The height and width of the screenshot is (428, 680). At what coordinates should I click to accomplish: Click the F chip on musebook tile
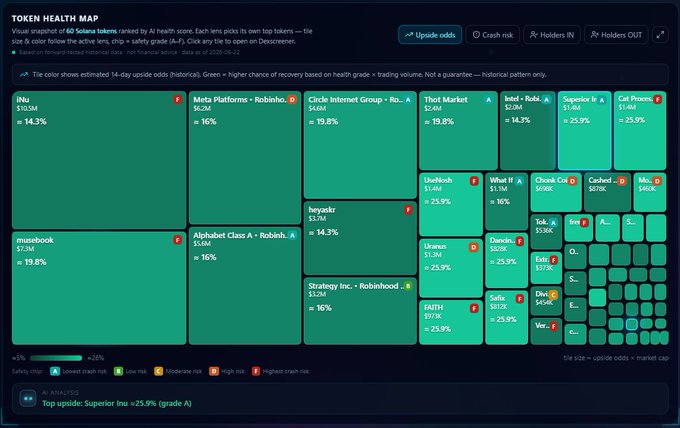[177, 240]
